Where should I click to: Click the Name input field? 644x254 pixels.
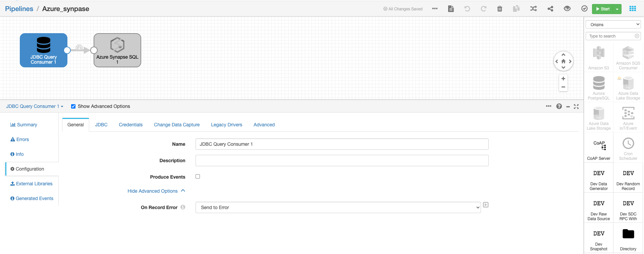tap(342, 144)
